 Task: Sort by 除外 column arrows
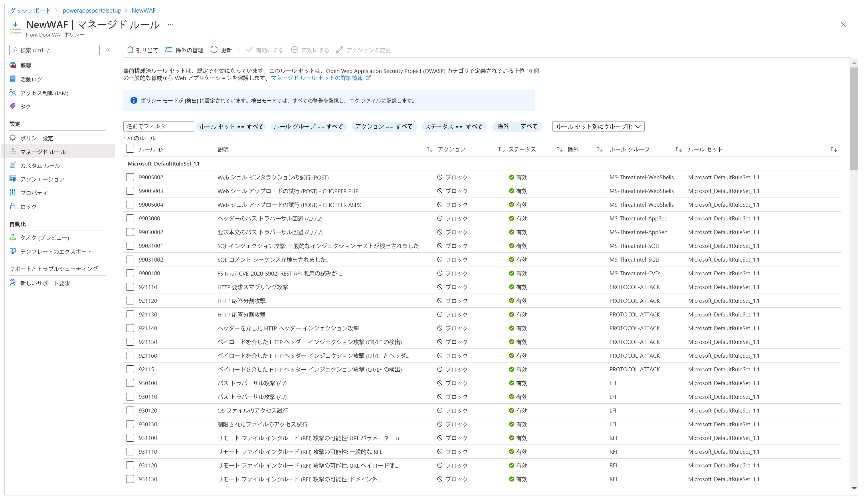tap(600, 149)
